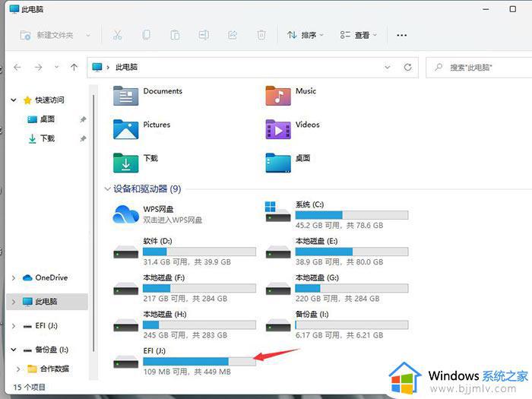Collapse the 快速访问 tree node

14,100
